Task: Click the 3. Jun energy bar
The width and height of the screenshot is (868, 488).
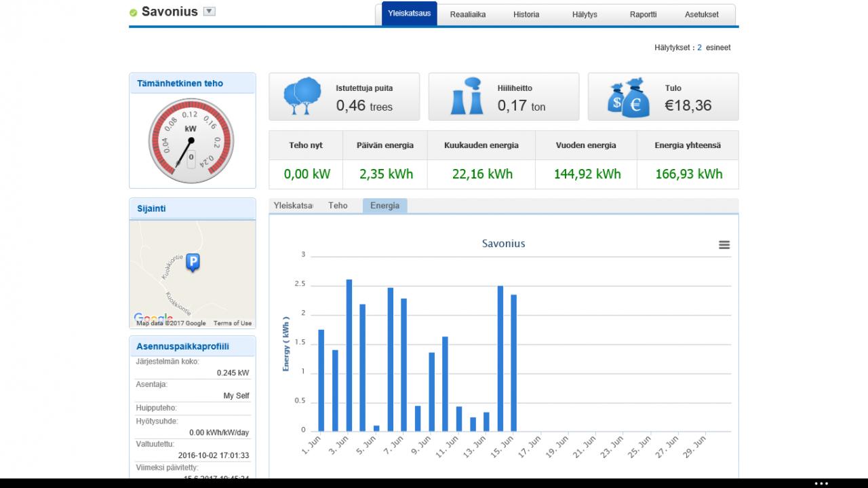Action: pyautogui.click(x=349, y=355)
